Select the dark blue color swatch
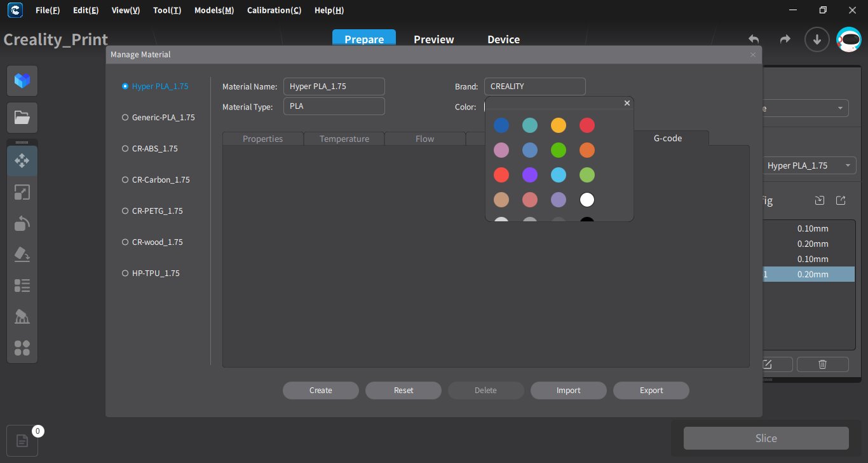 click(x=501, y=125)
